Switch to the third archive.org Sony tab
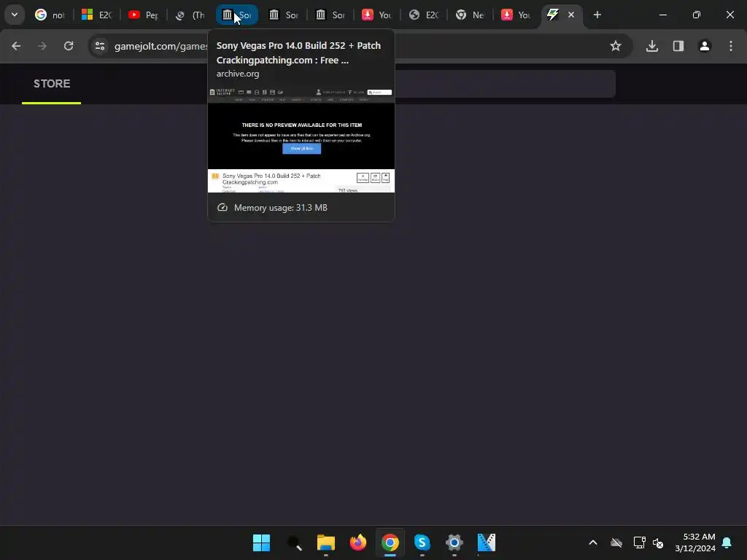The image size is (747, 560). click(x=330, y=15)
